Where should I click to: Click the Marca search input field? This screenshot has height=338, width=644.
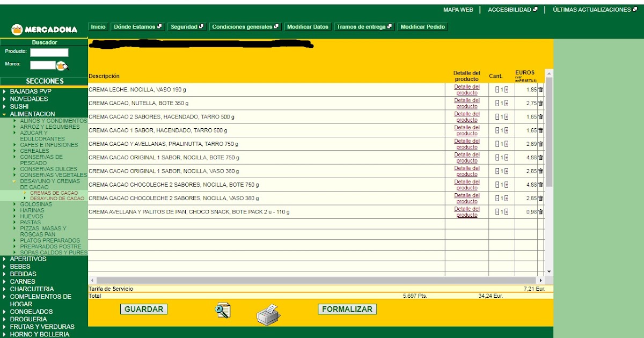(43, 65)
